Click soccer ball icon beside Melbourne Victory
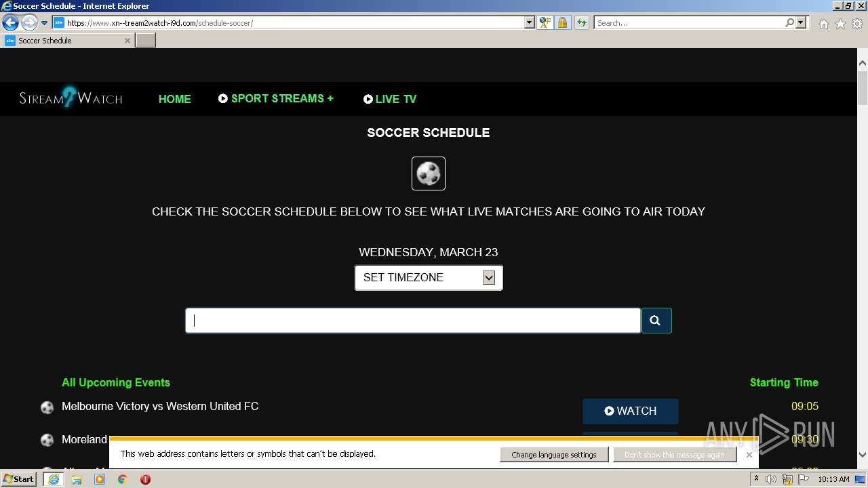868x488 pixels. click(x=47, y=407)
